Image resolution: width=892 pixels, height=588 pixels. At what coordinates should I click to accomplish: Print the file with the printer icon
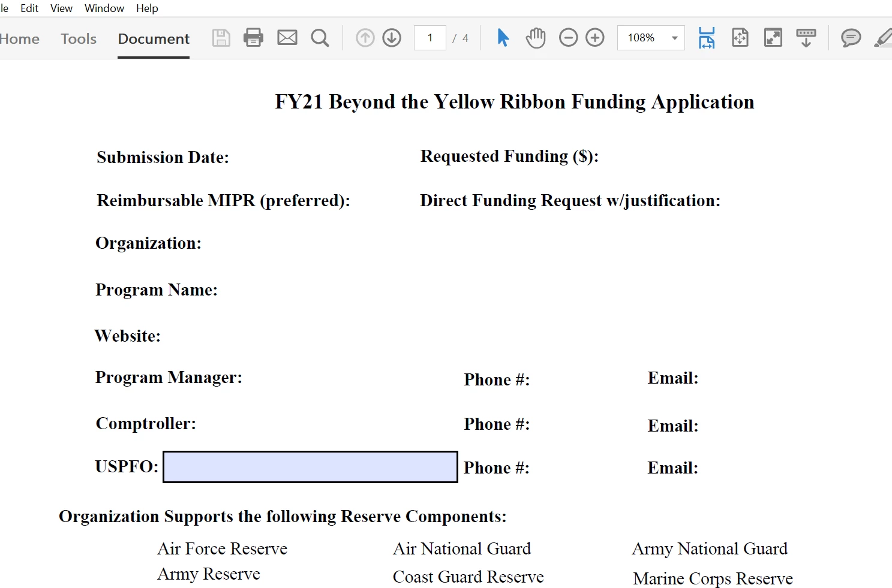click(253, 38)
